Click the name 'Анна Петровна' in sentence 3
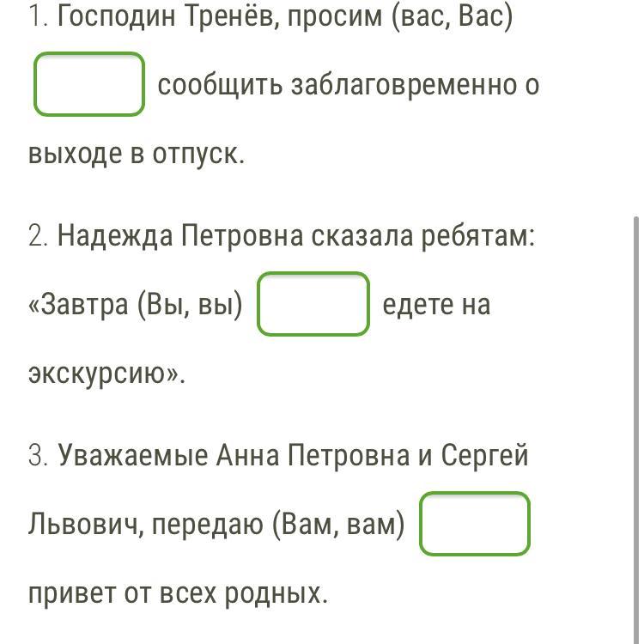This screenshot has width=644, height=644. point(313,455)
